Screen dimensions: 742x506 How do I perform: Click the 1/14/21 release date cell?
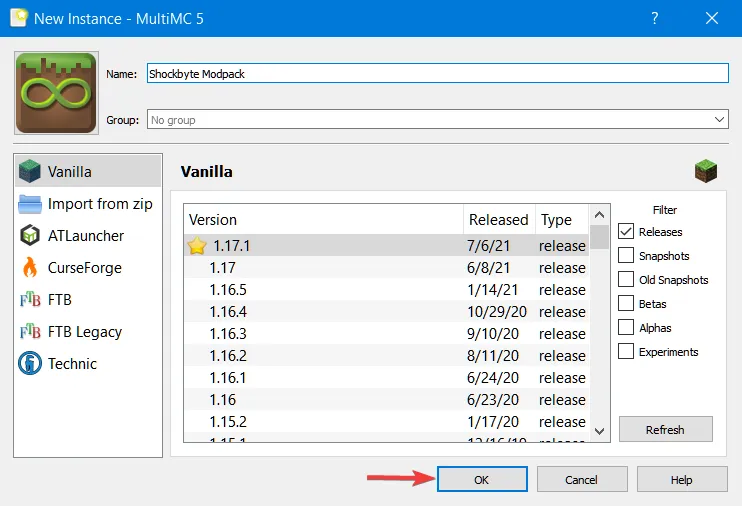coord(493,290)
